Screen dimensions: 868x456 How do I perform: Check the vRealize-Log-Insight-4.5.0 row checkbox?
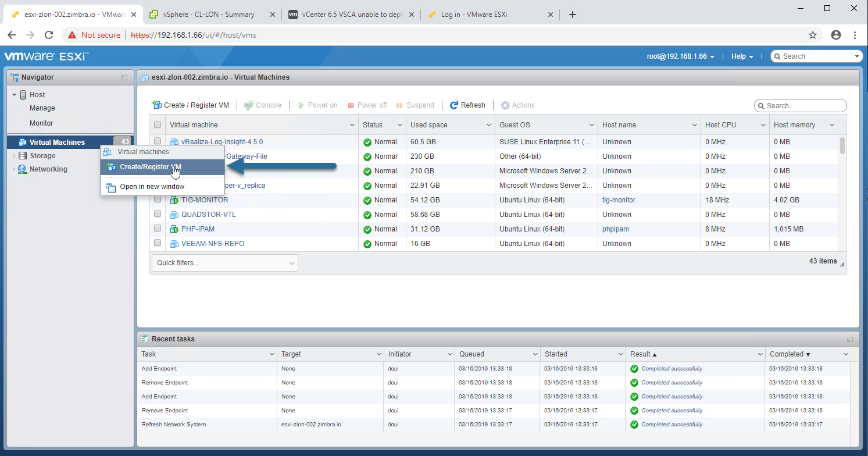click(x=158, y=141)
